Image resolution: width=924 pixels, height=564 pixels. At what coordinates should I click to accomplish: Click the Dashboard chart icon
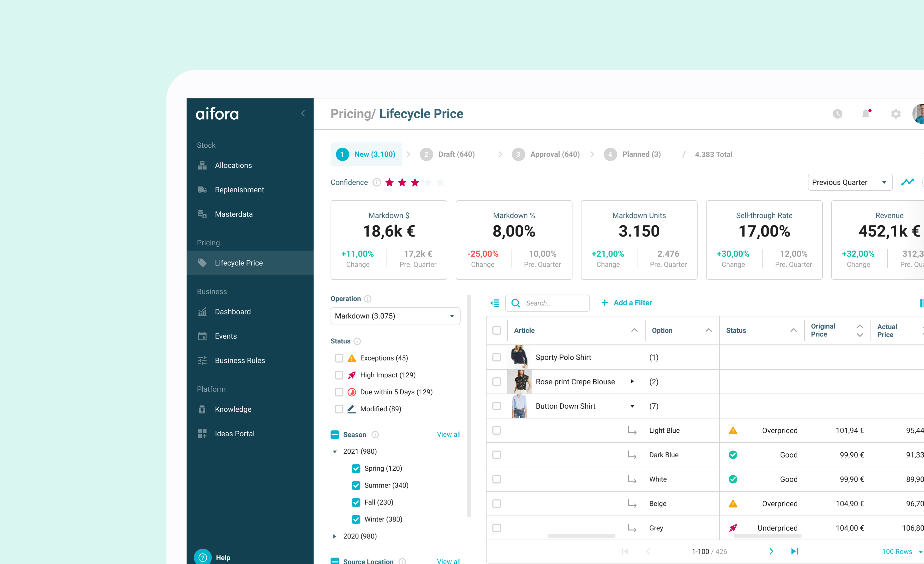click(202, 312)
